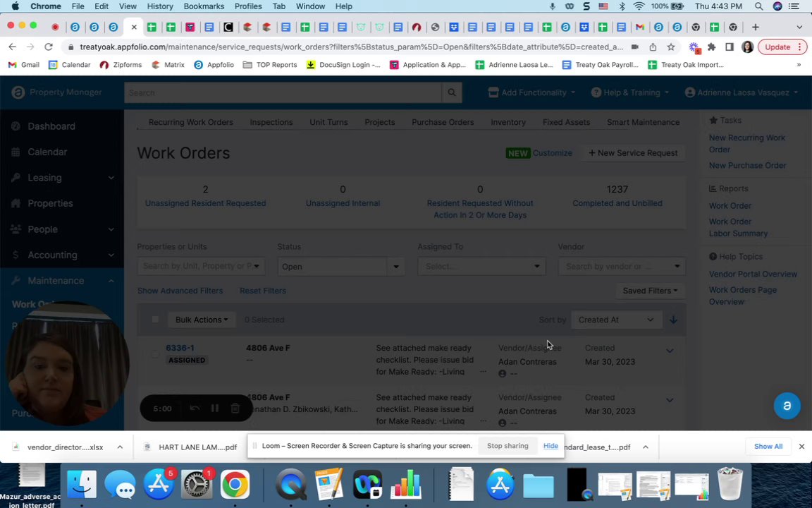
Task: Open the History menu in the menu bar
Action: (x=160, y=6)
